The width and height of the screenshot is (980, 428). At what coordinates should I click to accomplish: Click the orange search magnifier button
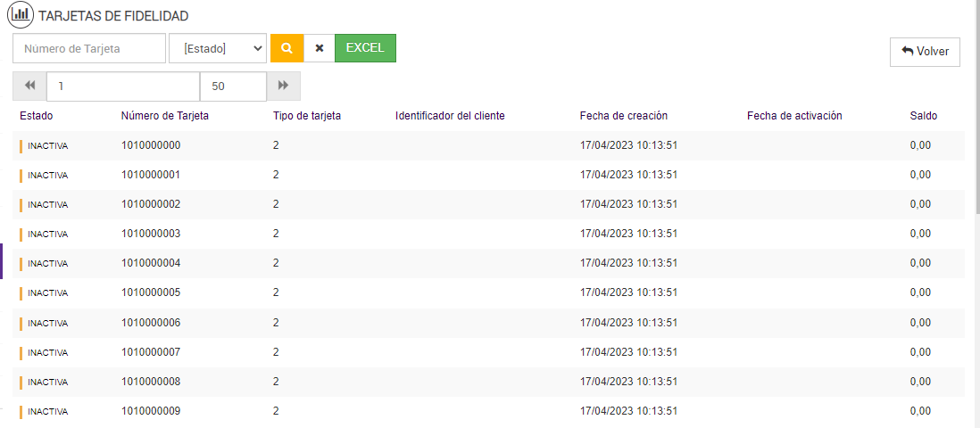pos(287,48)
